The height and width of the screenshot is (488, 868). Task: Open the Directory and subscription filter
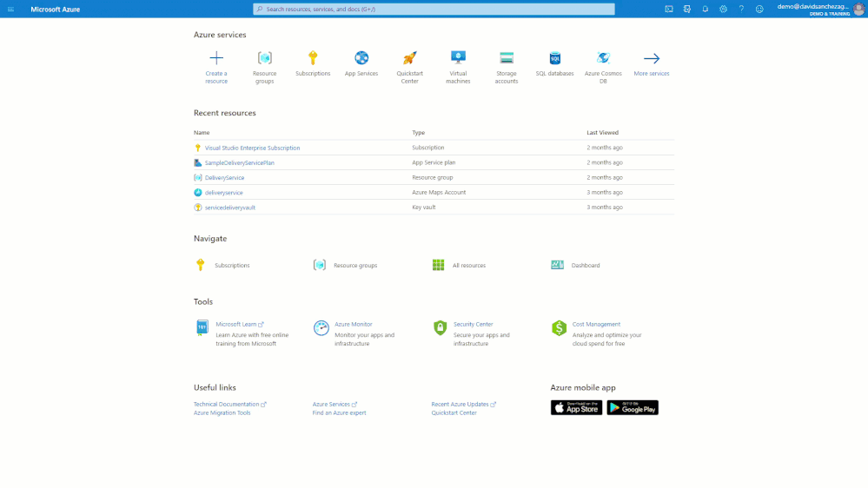click(x=687, y=9)
